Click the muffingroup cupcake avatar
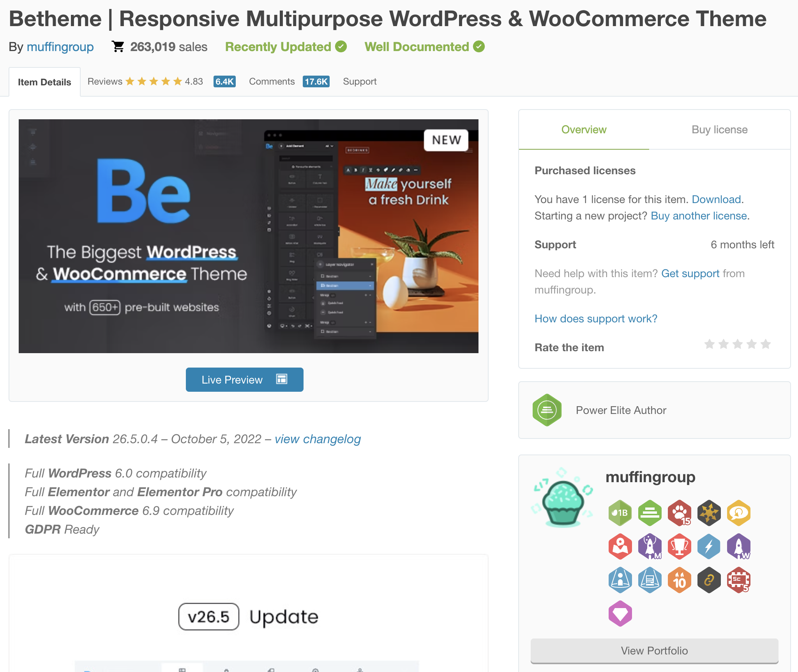 point(562,498)
